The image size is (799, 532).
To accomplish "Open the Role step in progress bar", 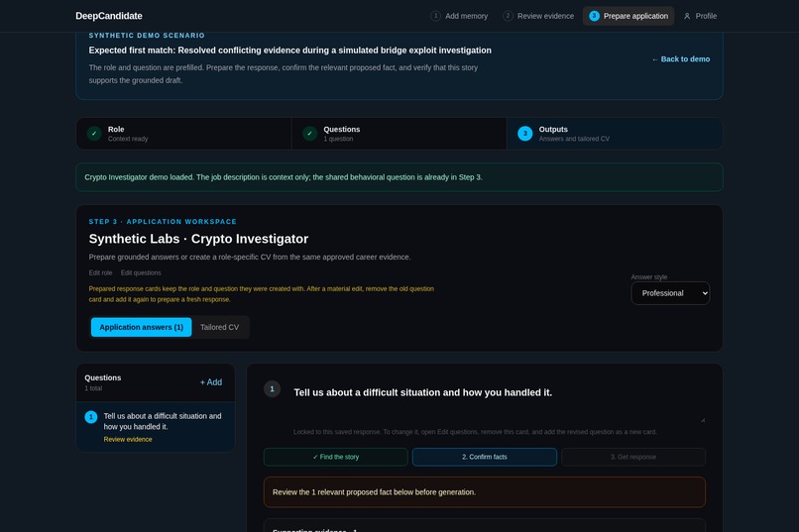I will click(183, 134).
